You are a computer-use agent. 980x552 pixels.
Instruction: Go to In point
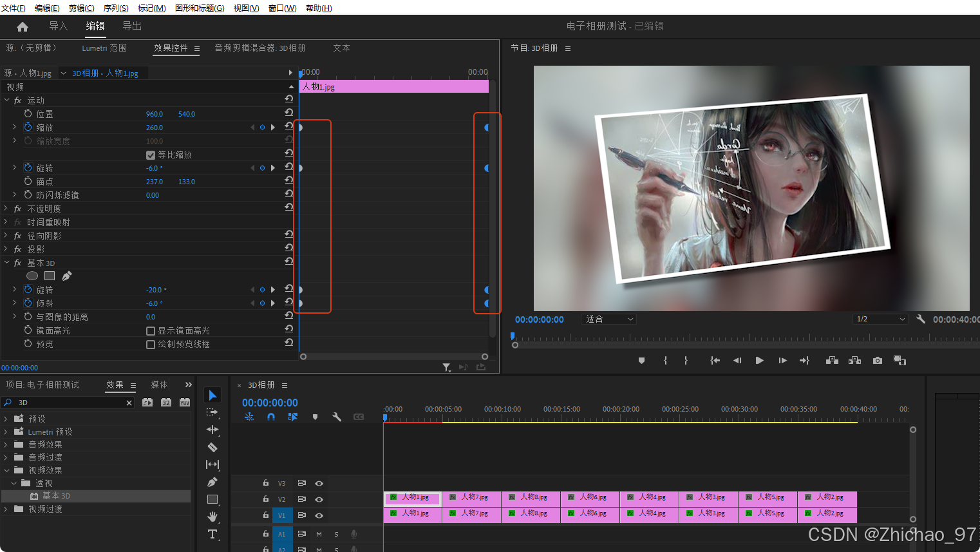[715, 361]
